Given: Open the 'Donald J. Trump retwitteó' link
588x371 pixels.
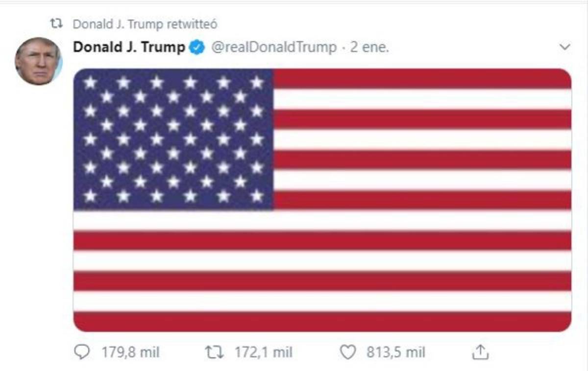Looking at the screenshot, I should tap(145, 23).
